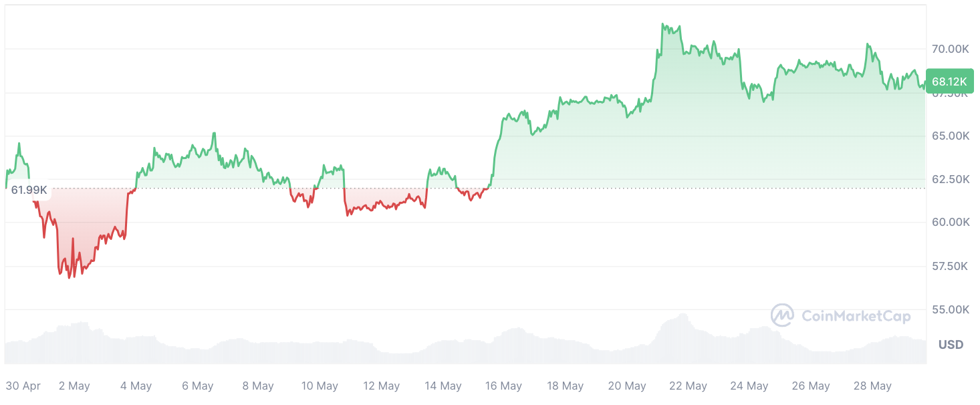Select the 10 May date label

coord(320,386)
